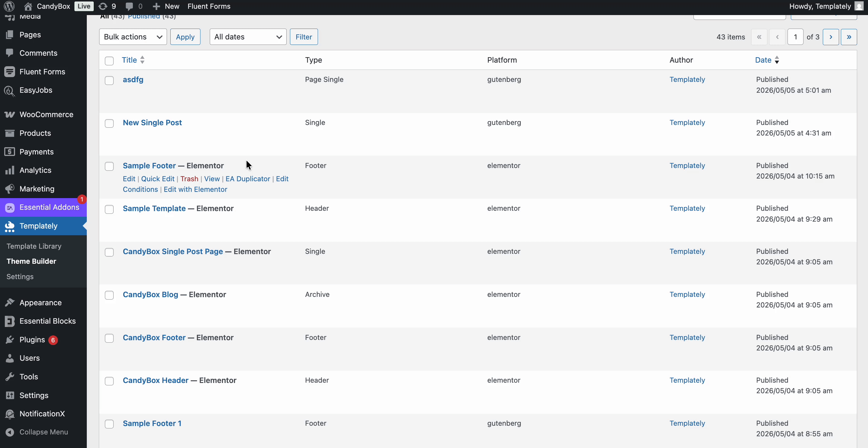Click the Apply bulk action button
This screenshot has width=868, height=448.
pos(185,37)
